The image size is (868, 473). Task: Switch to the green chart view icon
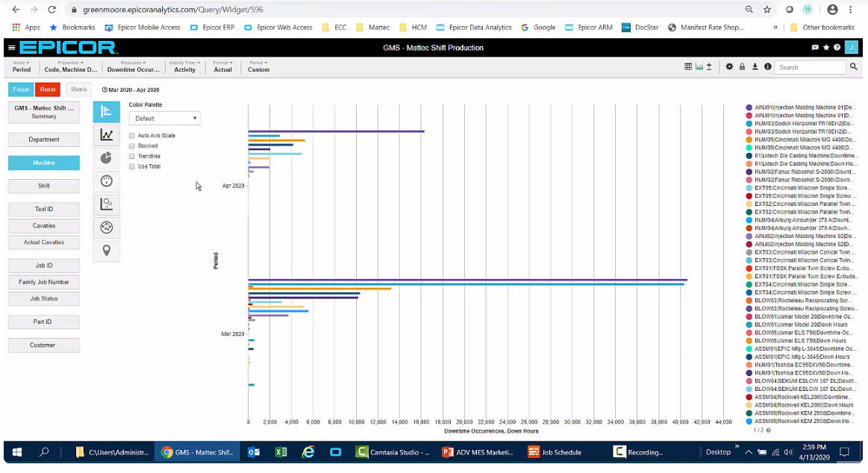click(x=699, y=66)
